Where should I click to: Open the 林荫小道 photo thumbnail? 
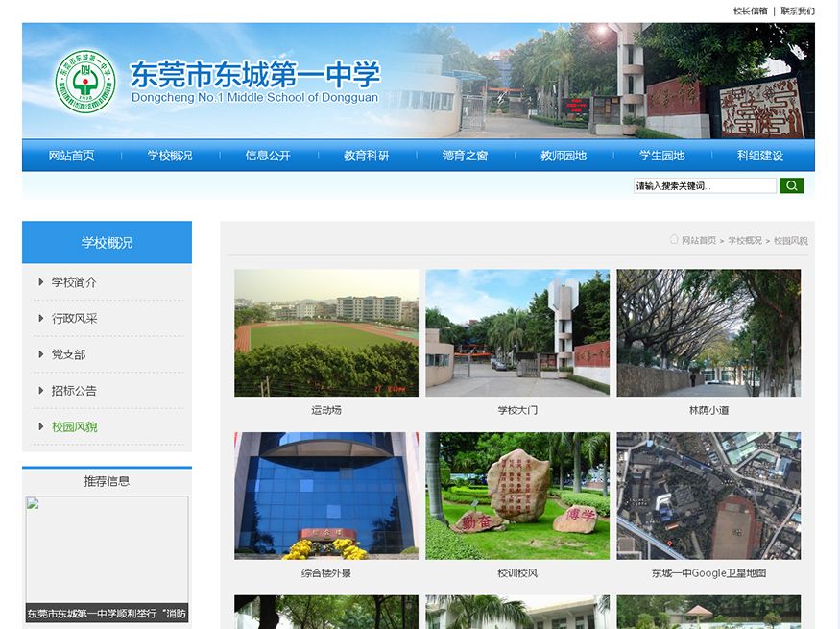click(x=708, y=332)
